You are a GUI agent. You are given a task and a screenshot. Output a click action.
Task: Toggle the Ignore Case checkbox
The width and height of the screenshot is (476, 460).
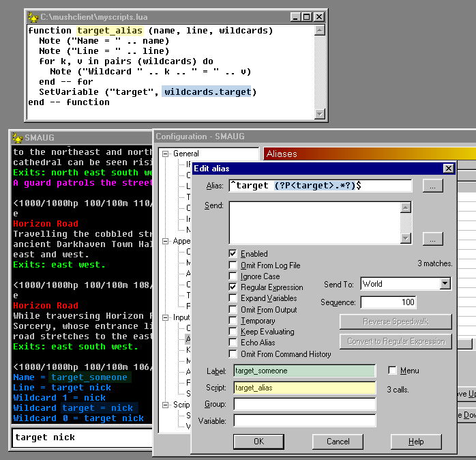pyautogui.click(x=233, y=276)
